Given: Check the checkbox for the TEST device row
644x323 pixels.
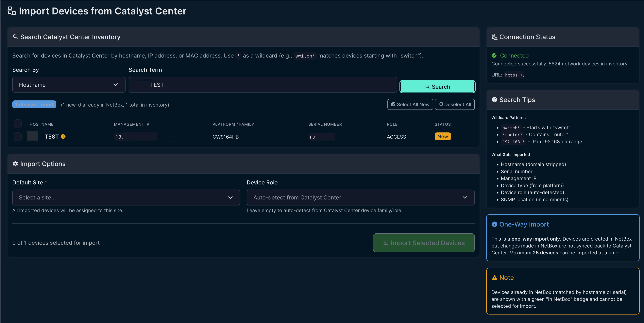Looking at the screenshot, I should point(18,137).
